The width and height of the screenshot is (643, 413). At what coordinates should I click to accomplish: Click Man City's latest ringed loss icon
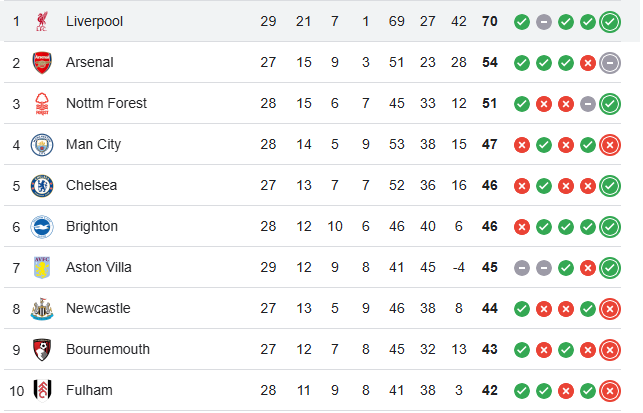tap(610, 145)
